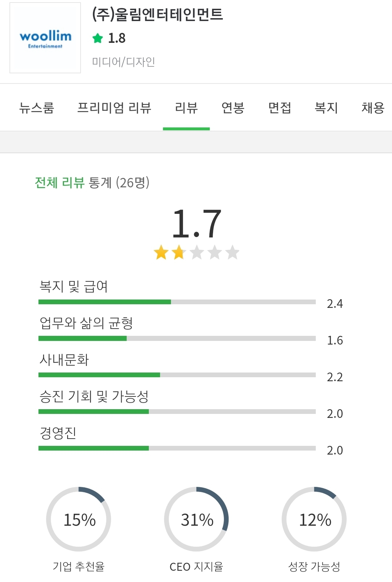Viewport: 392px width, 582px height.
Task: Click the 15% 기업 추천율 circle chart
Action: tap(79, 519)
